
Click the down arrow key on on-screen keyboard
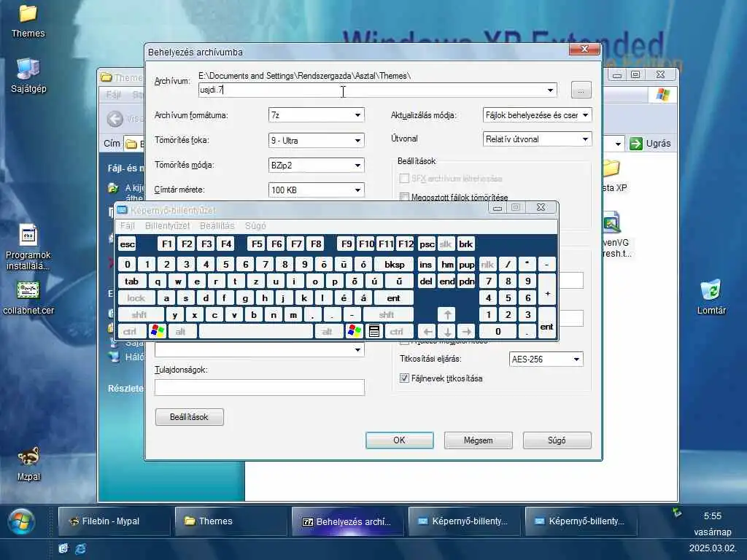point(447,332)
